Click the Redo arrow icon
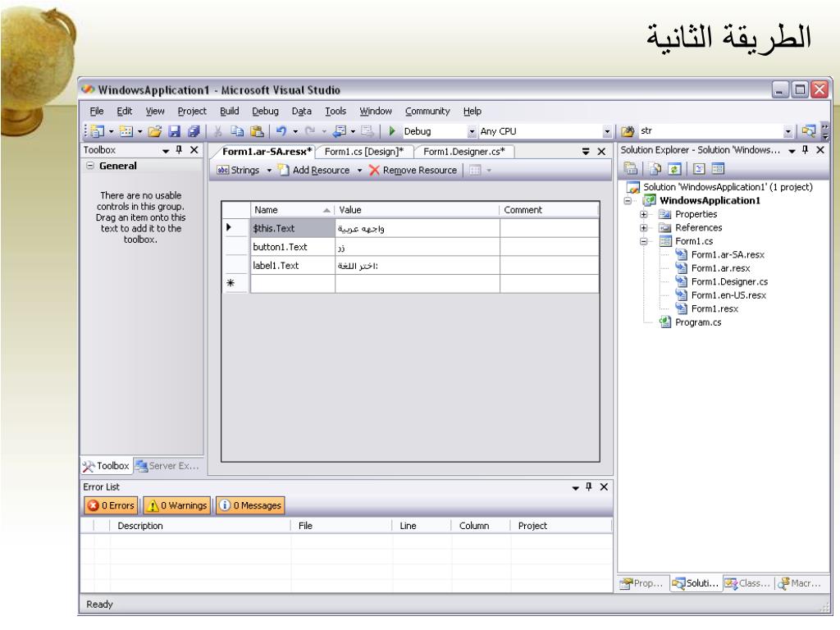This screenshot has width=840, height=630. click(310, 130)
